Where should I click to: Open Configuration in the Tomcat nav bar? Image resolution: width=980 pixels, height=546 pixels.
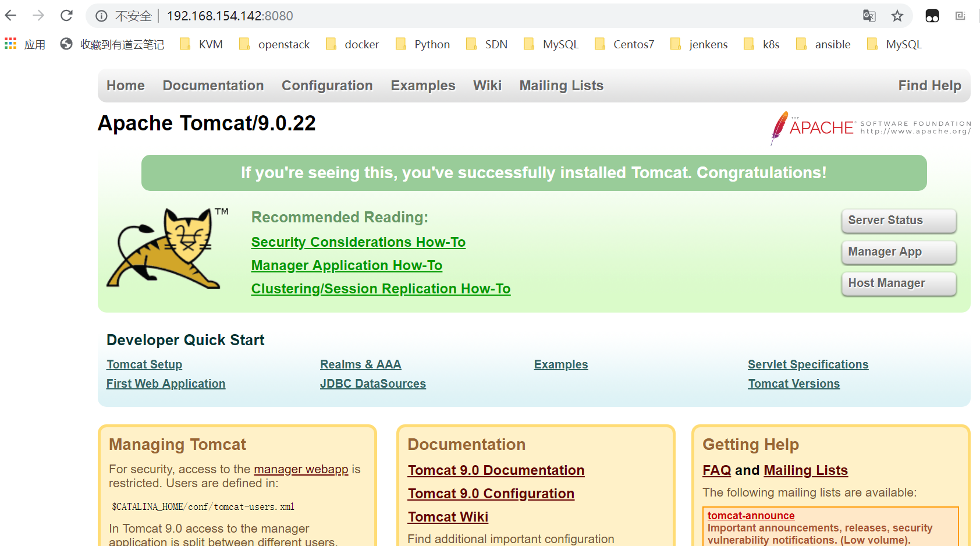pos(327,86)
